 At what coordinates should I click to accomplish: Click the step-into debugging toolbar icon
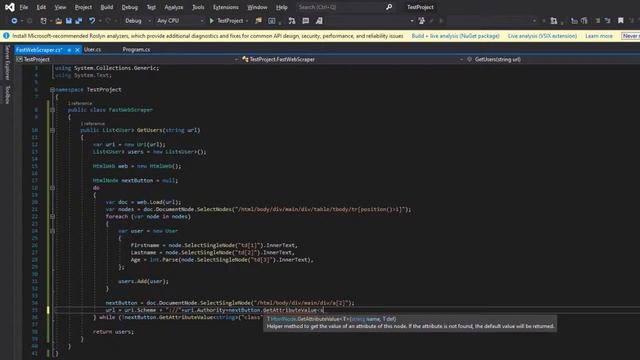pos(292,20)
